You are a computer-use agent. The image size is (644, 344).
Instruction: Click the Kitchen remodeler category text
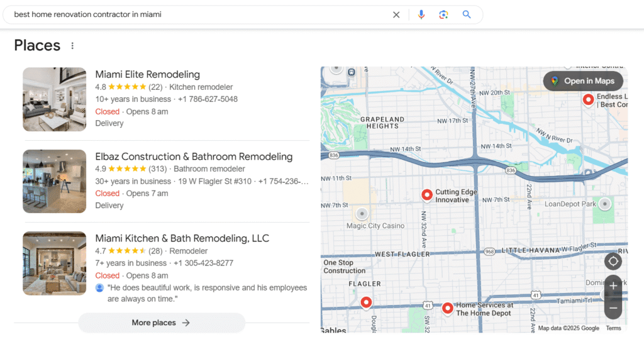pyautogui.click(x=201, y=87)
